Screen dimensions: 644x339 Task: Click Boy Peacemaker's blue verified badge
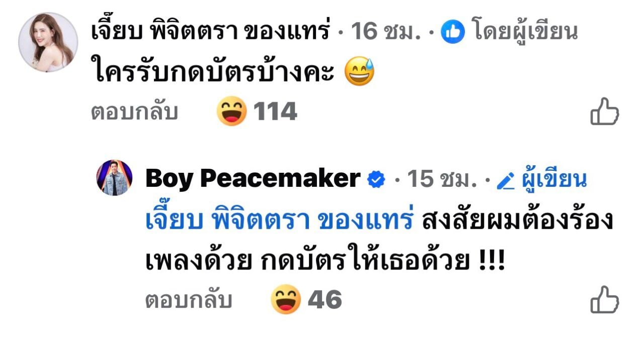click(x=376, y=179)
